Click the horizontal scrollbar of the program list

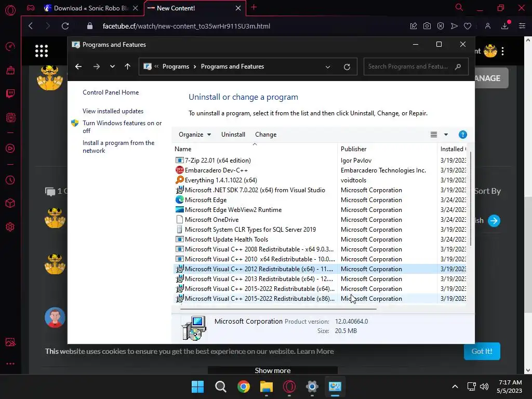point(278,309)
